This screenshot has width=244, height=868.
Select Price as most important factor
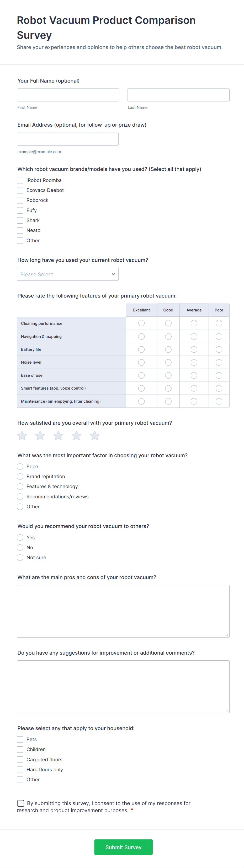pyautogui.click(x=20, y=466)
